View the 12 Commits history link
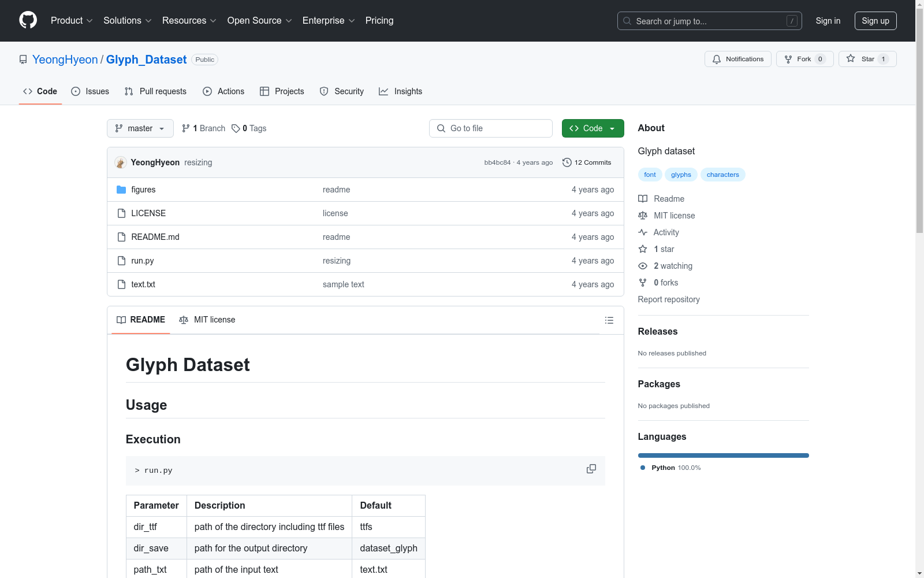 587,162
